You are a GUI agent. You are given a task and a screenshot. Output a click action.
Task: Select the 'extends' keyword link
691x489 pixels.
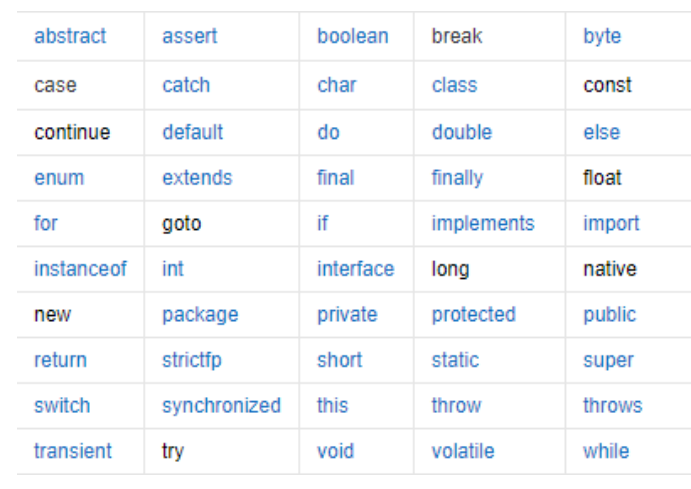(197, 178)
